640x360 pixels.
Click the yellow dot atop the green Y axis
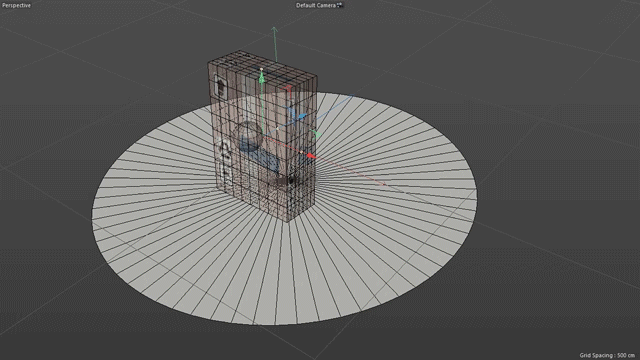[262, 69]
